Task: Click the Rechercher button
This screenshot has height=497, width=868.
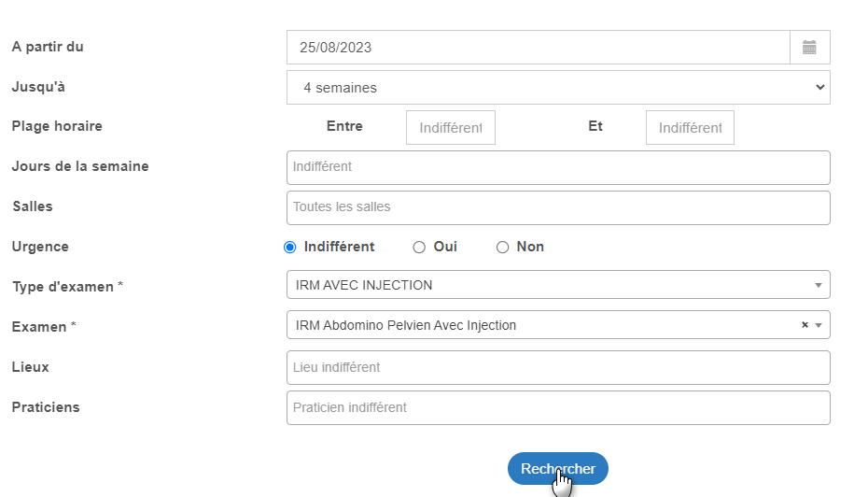Action: click(x=558, y=469)
